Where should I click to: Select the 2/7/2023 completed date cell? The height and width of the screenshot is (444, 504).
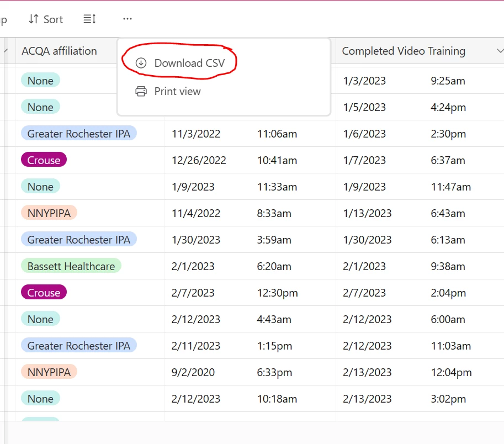(x=364, y=293)
